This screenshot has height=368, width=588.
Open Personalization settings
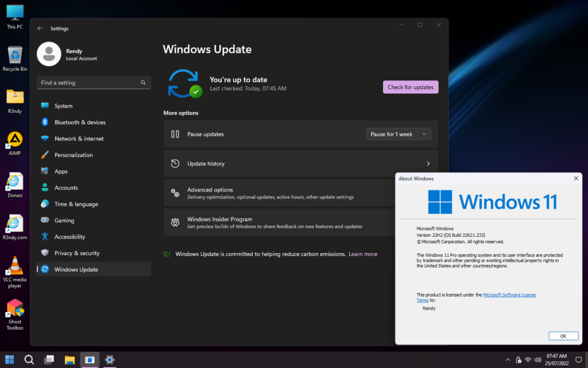click(94, 155)
